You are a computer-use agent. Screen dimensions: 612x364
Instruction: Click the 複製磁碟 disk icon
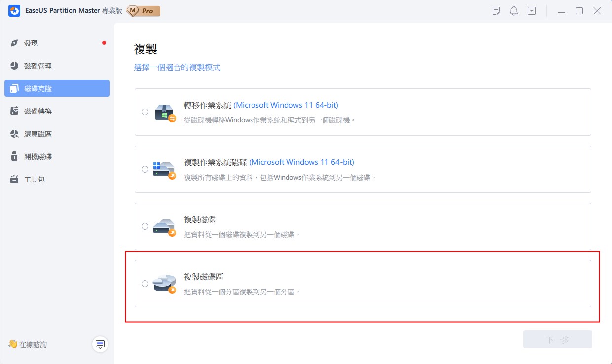point(164,227)
